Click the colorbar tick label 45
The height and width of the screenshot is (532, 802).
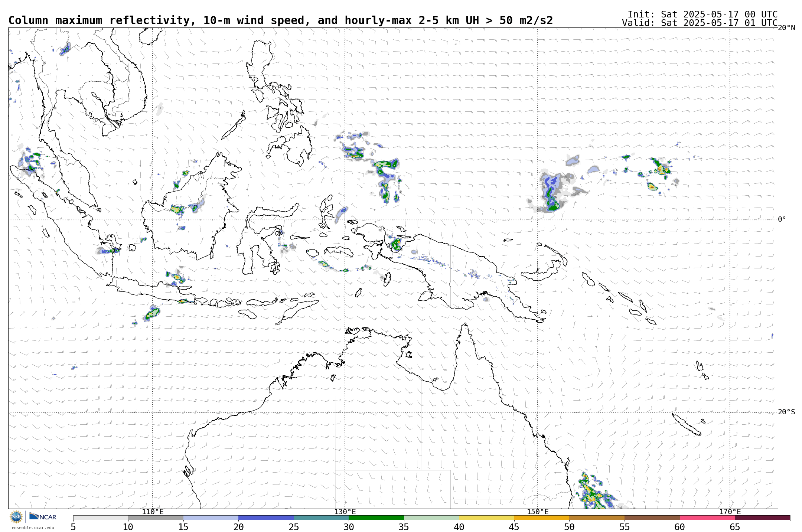coord(514,527)
